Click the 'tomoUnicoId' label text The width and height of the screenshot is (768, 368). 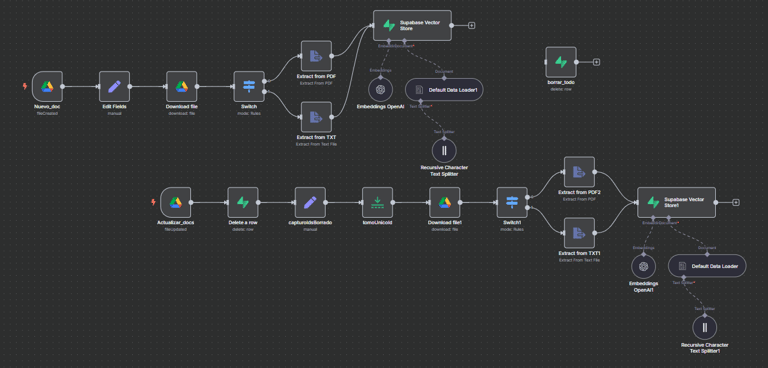coord(377,223)
